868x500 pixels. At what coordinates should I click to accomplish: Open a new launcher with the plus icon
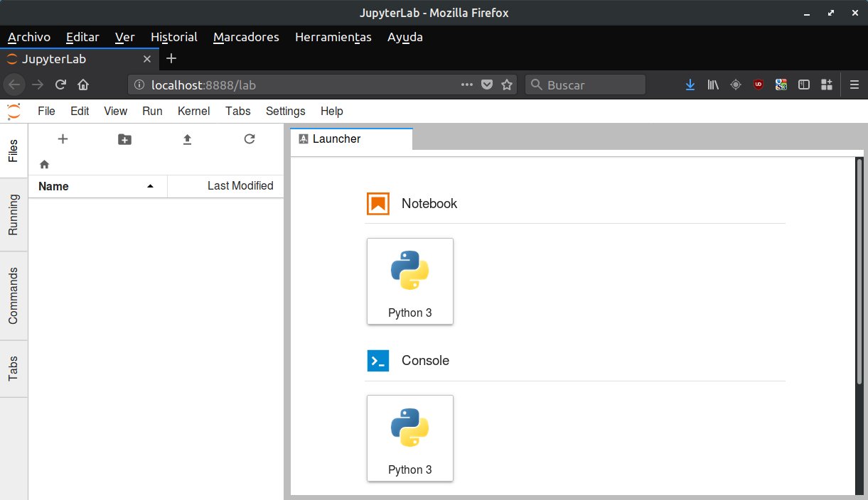point(63,139)
